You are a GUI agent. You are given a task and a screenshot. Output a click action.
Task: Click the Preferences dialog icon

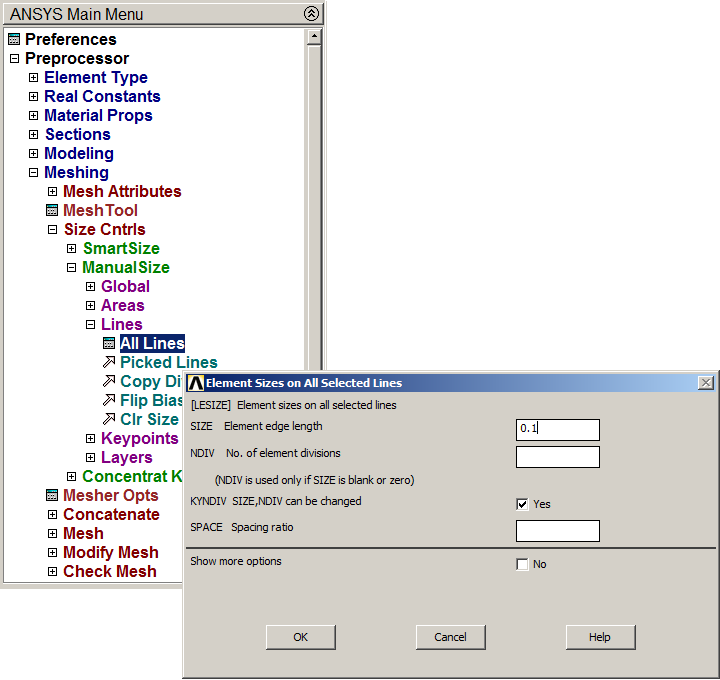coord(13,40)
